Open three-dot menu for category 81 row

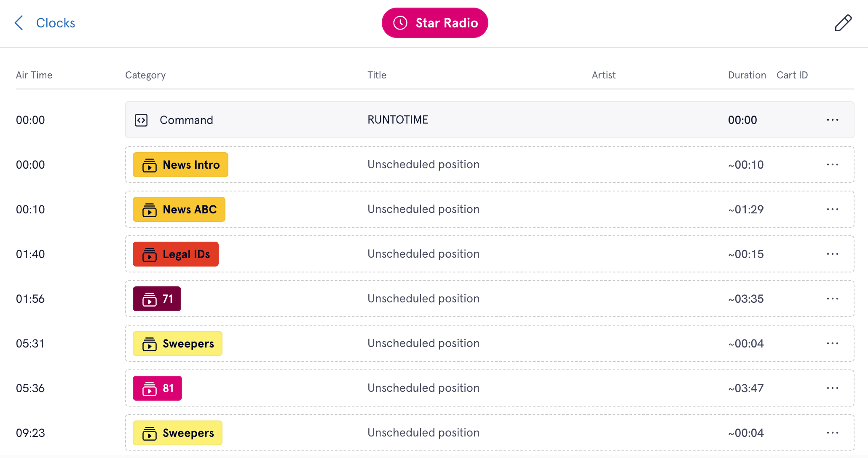[833, 388]
